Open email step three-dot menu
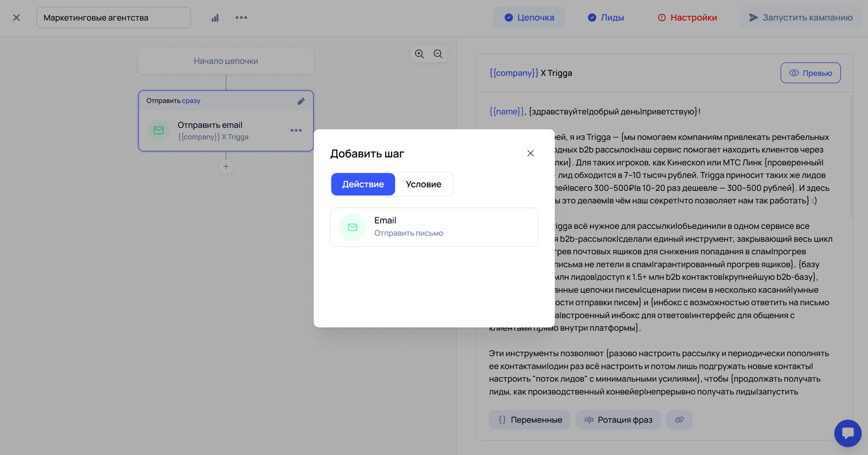The height and width of the screenshot is (455, 868). pos(296,130)
